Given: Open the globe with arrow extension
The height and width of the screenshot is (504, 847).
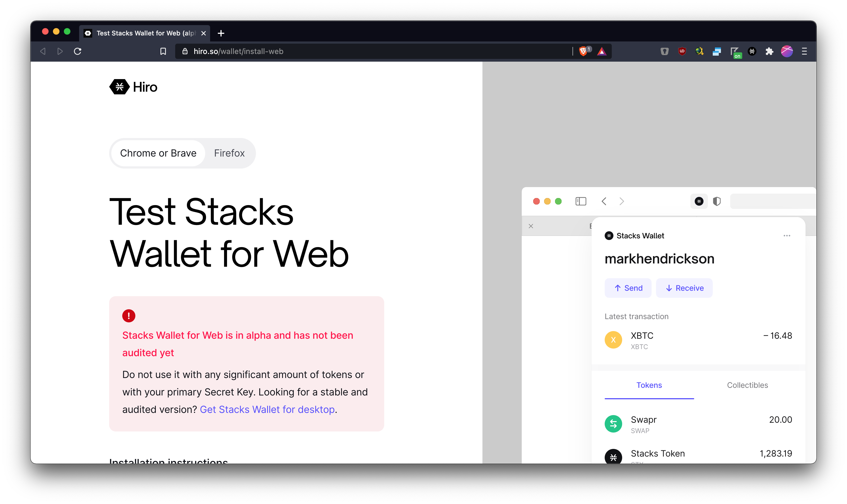Looking at the screenshot, I should 699,51.
